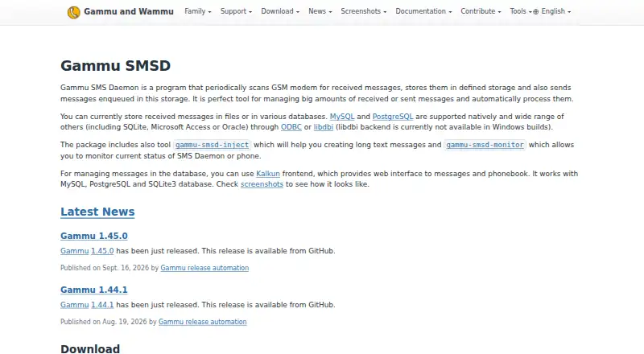Viewport: 644px width, 354px height.
Task: Visit the Kalkun frontend link
Action: pyautogui.click(x=268, y=174)
